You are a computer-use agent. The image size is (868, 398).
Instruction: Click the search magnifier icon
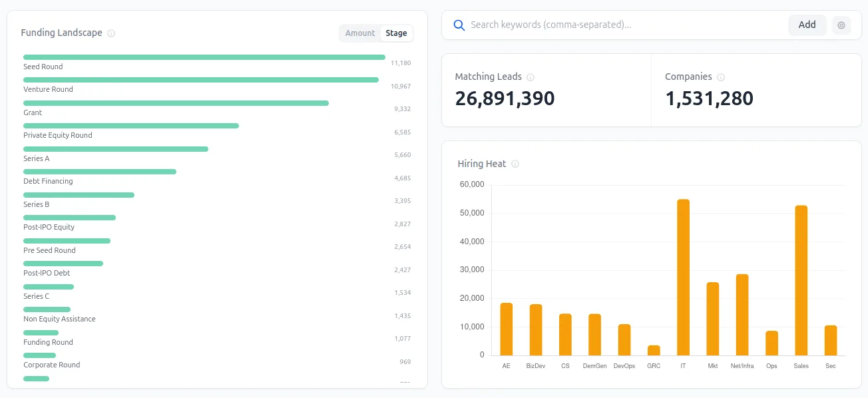(x=459, y=25)
